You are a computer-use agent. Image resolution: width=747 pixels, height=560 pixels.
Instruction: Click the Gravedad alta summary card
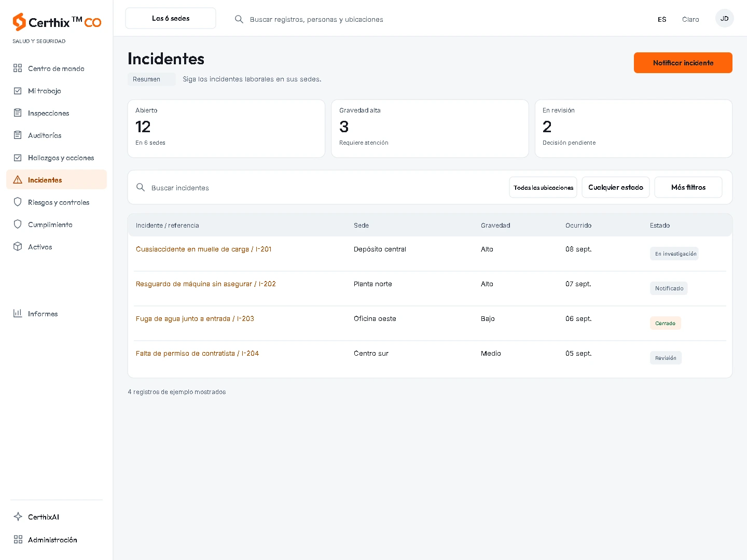coord(430,129)
